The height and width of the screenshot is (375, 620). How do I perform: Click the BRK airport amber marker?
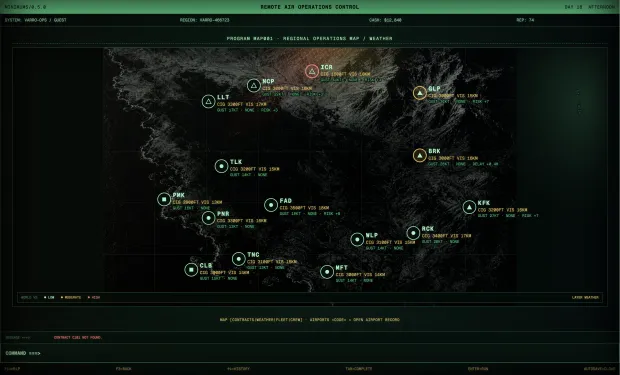(420, 155)
